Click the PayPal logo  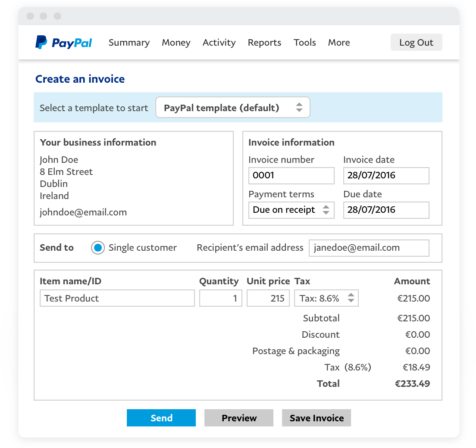coord(63,42)
